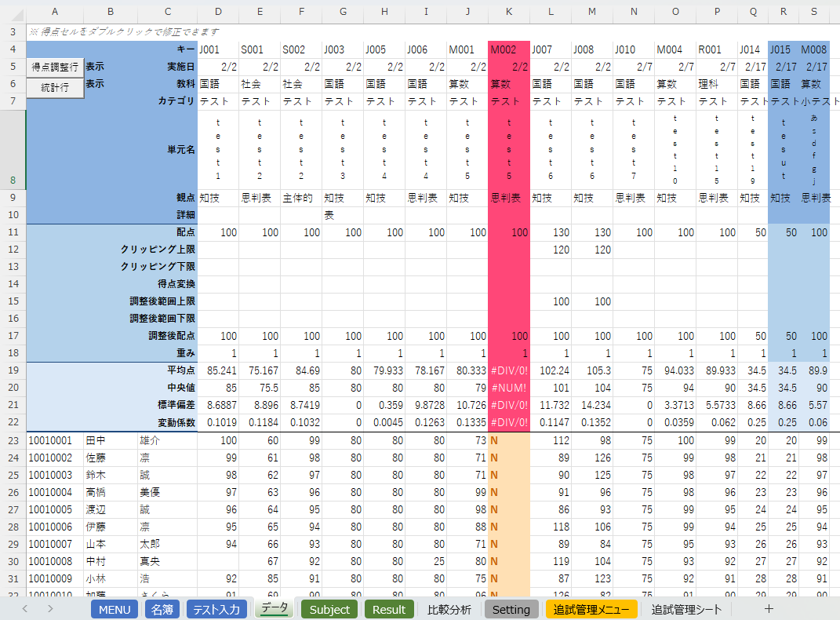The width and height of the screenshot is (840, 620).
Task: Click the 得点調整行 button
Action: (x=55, y=67)
